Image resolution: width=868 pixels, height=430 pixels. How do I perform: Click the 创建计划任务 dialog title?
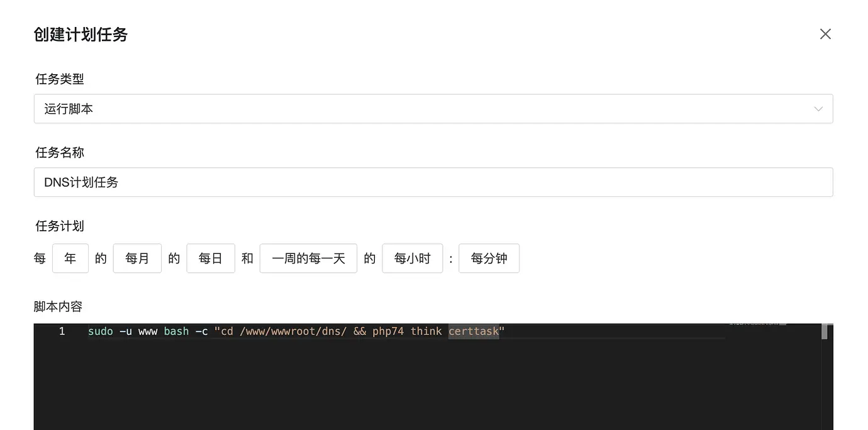point(81,35)
